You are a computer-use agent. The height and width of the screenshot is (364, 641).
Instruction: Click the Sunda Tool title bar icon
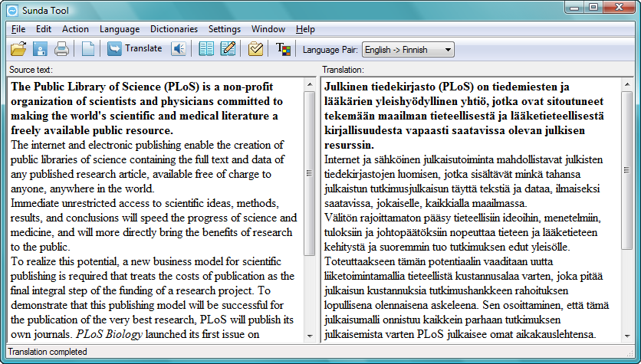pos(12,11)
